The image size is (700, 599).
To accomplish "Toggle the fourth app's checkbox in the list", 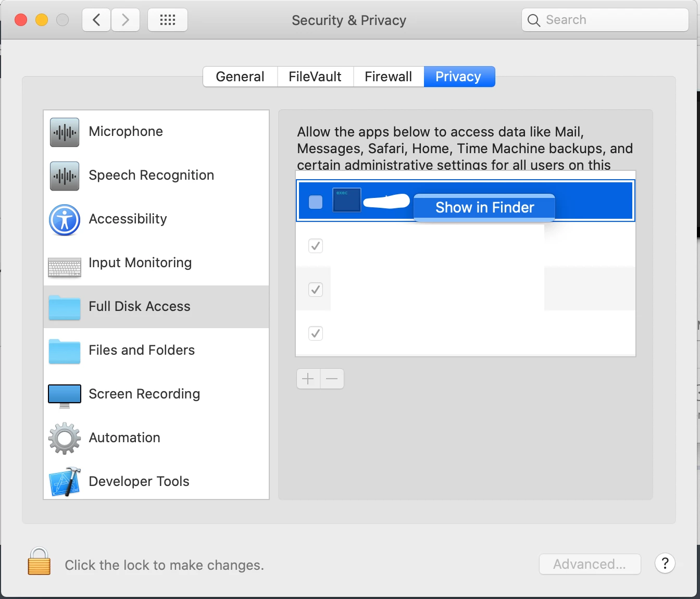I will pos(316,333).
